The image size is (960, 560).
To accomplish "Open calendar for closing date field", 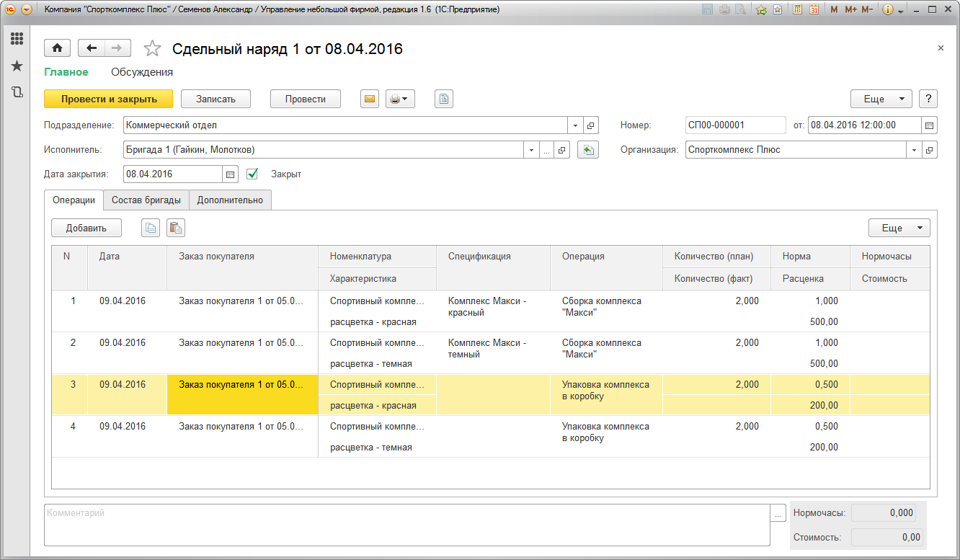I will point(231,174).
